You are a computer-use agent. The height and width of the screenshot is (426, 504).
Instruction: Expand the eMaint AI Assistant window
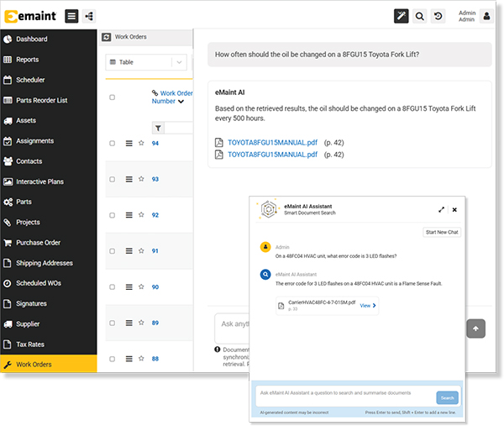[x=441, y=209]
